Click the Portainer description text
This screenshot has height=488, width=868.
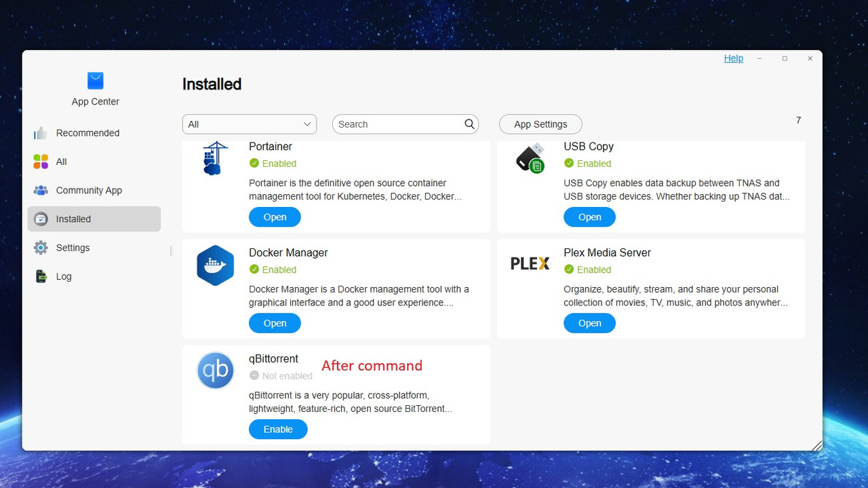coord(355,190)
